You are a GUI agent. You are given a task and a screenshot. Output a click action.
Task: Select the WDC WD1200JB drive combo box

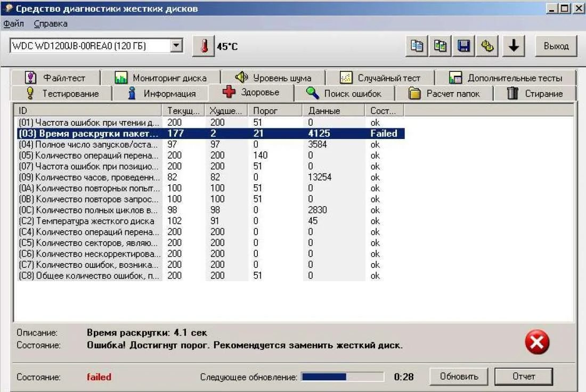tap(96, 46)
